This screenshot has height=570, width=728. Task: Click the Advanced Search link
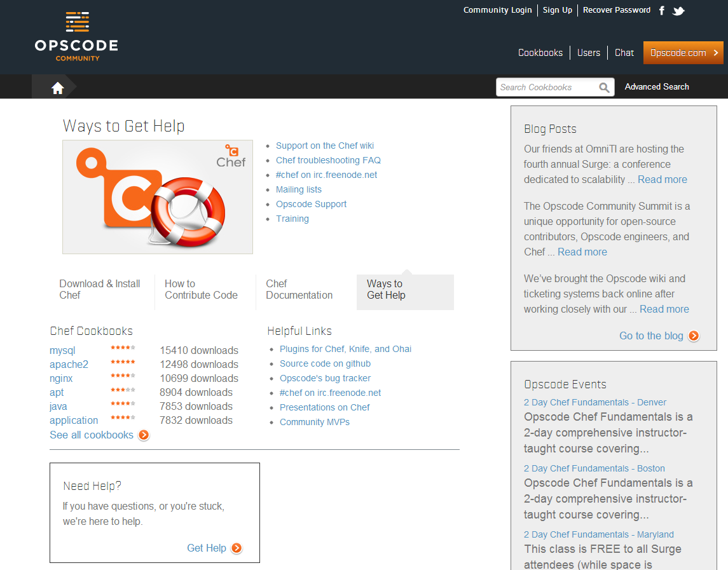tap(657, 87)
